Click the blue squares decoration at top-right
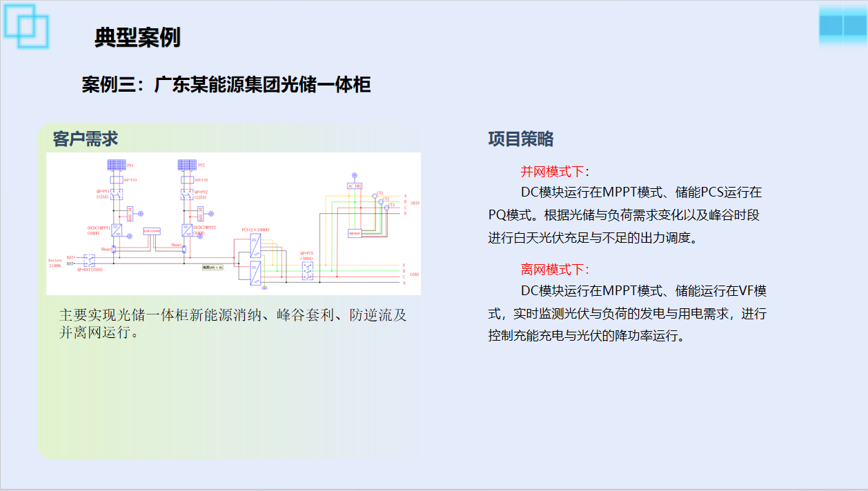 click(842, 25)
